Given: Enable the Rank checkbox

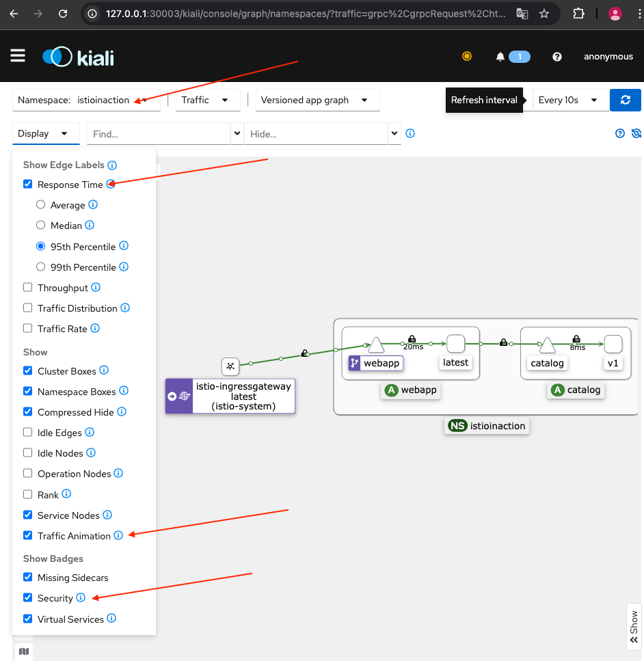Looking at the screenshot, I should coord(28,494).
